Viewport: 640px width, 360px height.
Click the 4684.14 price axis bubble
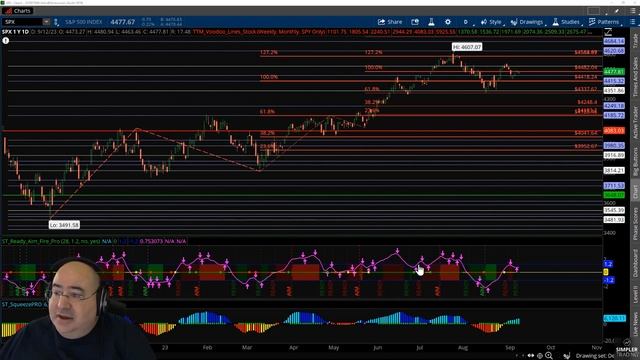pos(614,41)
